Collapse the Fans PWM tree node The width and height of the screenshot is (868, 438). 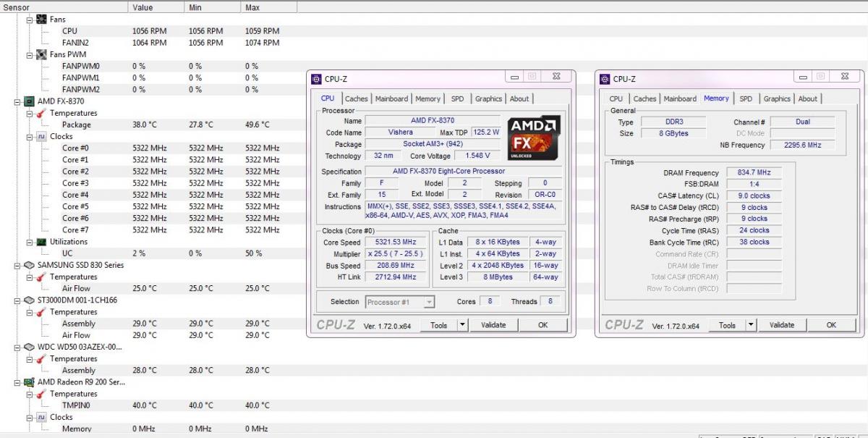tap(30, 54)
